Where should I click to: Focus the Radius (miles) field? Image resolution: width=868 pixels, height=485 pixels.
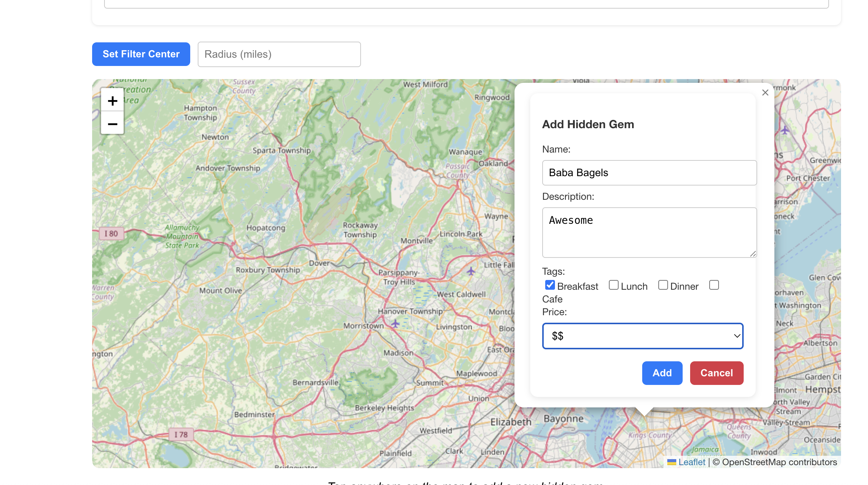pyautogui.click(x=279, y=54)
